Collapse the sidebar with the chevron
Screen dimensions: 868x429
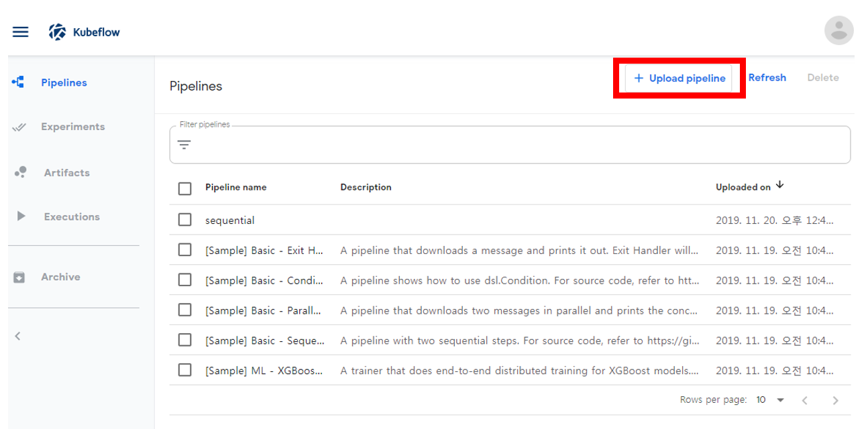[x=18, y=336]
